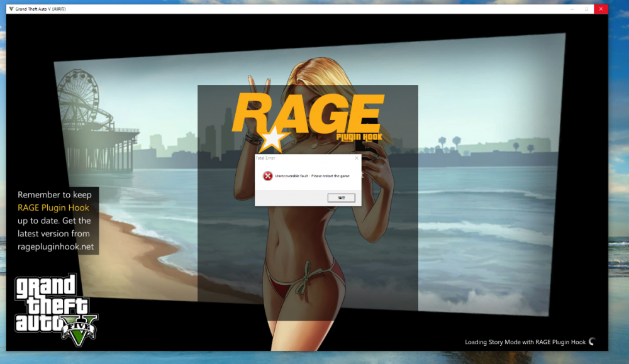Click the white star in RAGE logo
Screen dimensions: 629x364
273,139
